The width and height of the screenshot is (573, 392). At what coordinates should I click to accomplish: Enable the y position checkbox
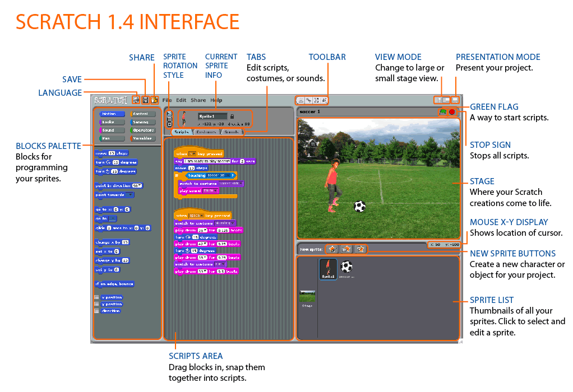(97, 304)
